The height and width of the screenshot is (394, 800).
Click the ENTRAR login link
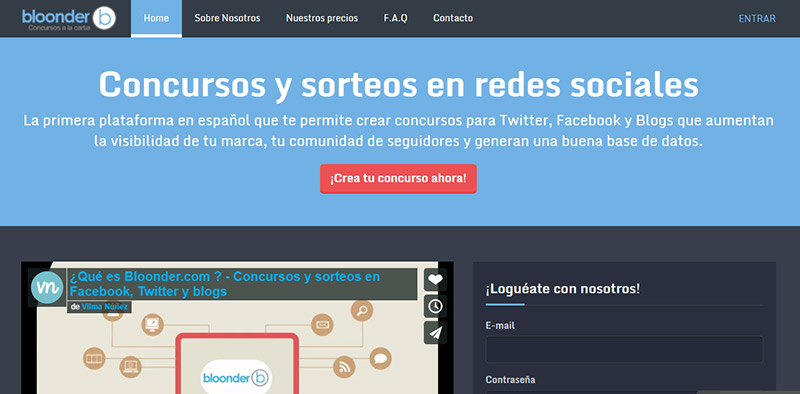click(757, 19)
